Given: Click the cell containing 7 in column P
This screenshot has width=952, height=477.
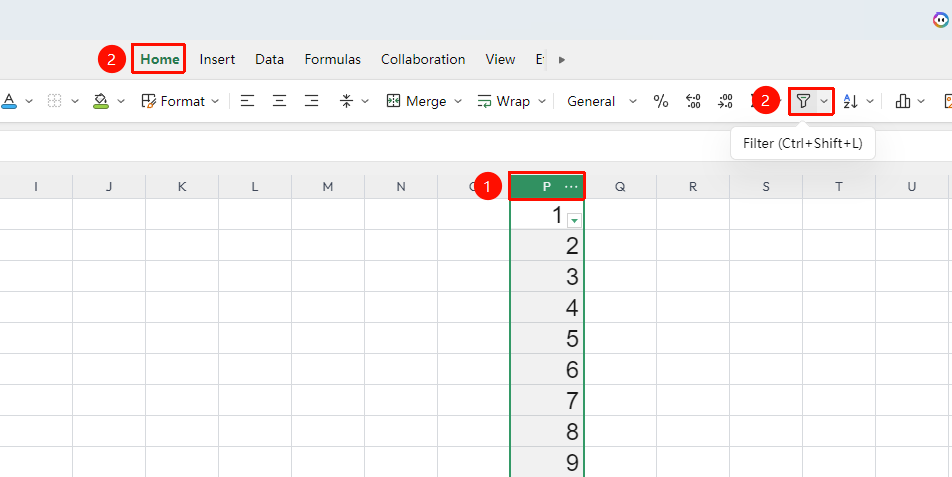Looking at the screenshot, I should 547,400.
